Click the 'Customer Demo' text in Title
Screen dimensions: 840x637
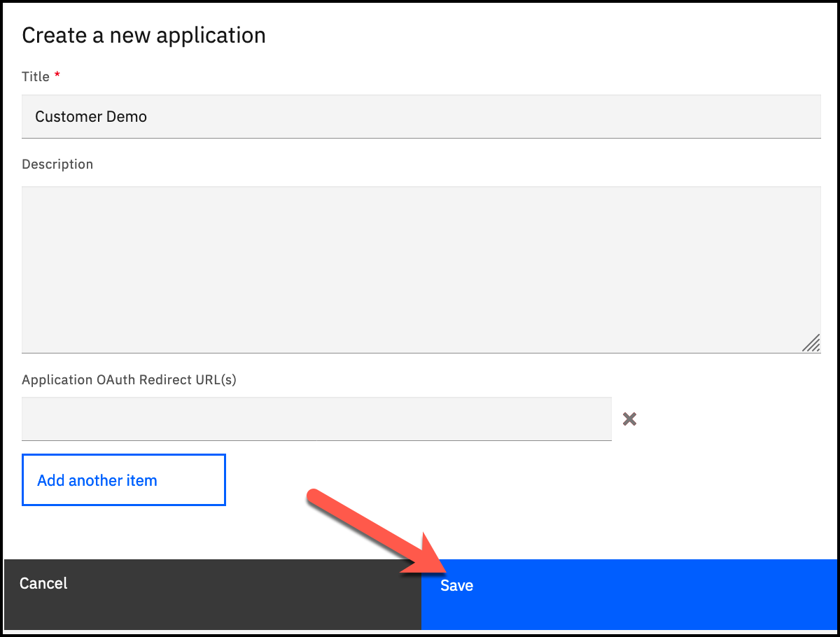tap(91, 117)
